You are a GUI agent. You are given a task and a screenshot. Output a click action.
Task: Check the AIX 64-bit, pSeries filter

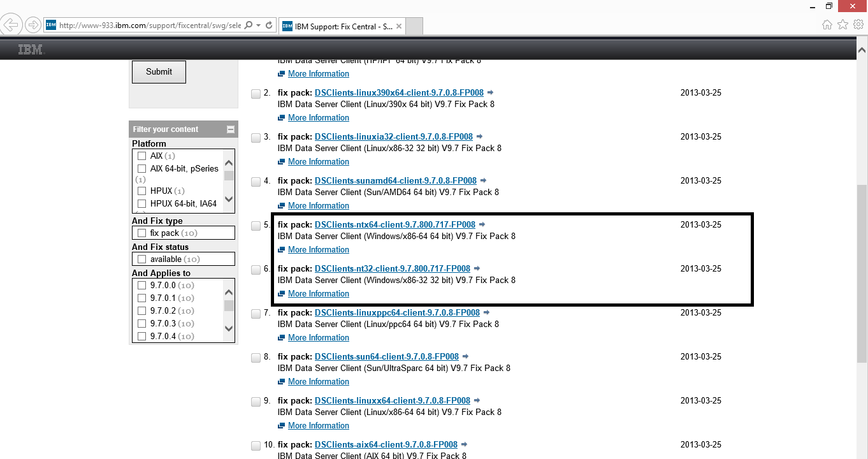pyautogui.click(x=142, y=169)
